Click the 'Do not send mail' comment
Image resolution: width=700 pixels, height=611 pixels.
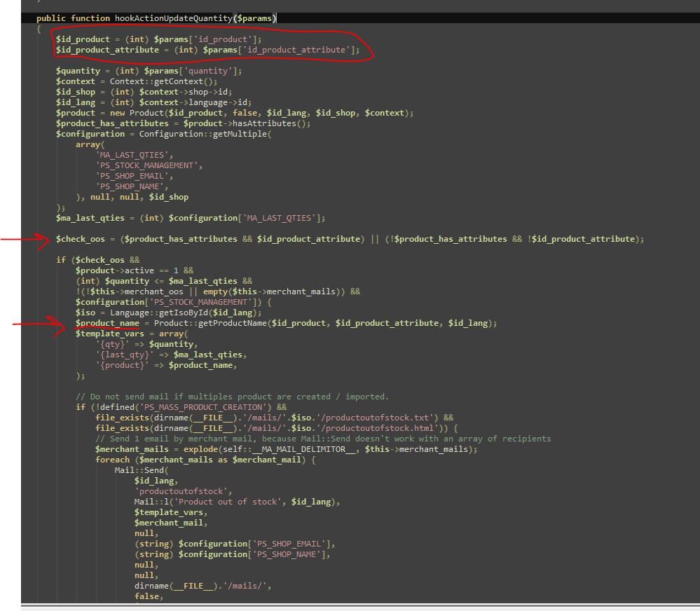tap(232, 397)
